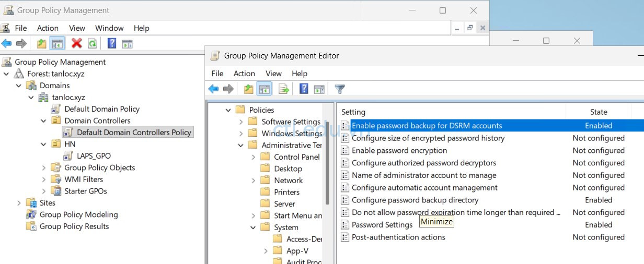Select Enable password backup for DSRM accounts
The width and height of the screenshot is (644, 264).
pyautogui.click(x=491, y=126)
